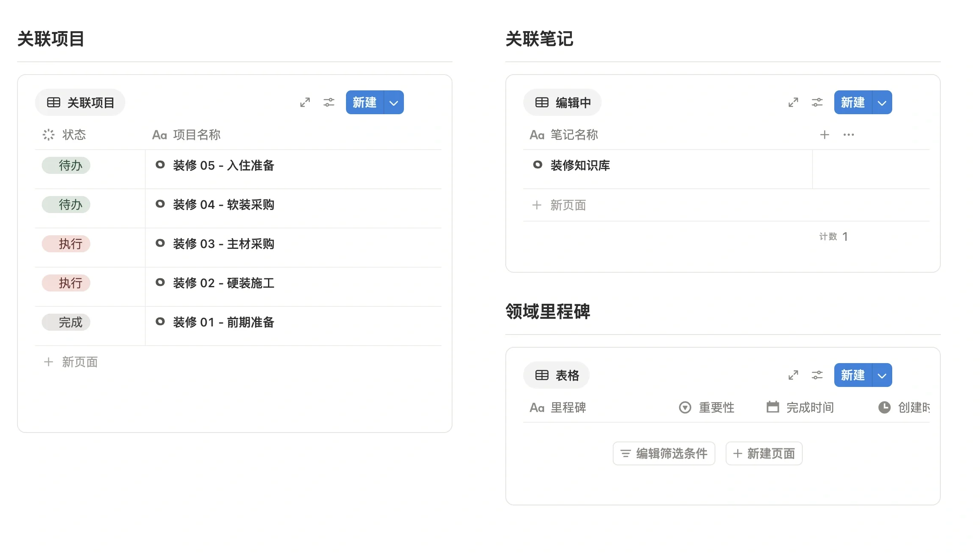Open view settings in 编辑中 notes panel
This screenshot has height=554, width=980.
[817, 102]
